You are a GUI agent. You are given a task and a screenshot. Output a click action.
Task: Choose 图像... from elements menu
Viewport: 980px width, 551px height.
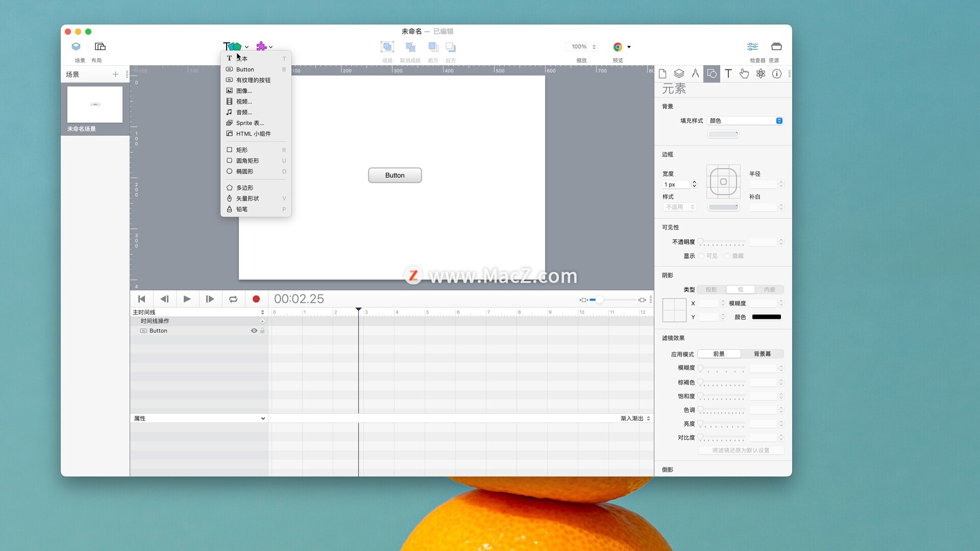[256, 91]
